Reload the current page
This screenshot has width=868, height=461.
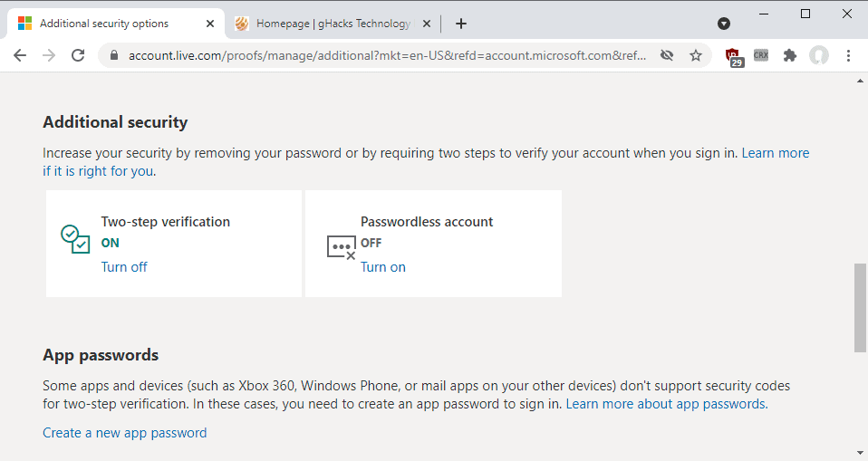click(x=78, y=55)
